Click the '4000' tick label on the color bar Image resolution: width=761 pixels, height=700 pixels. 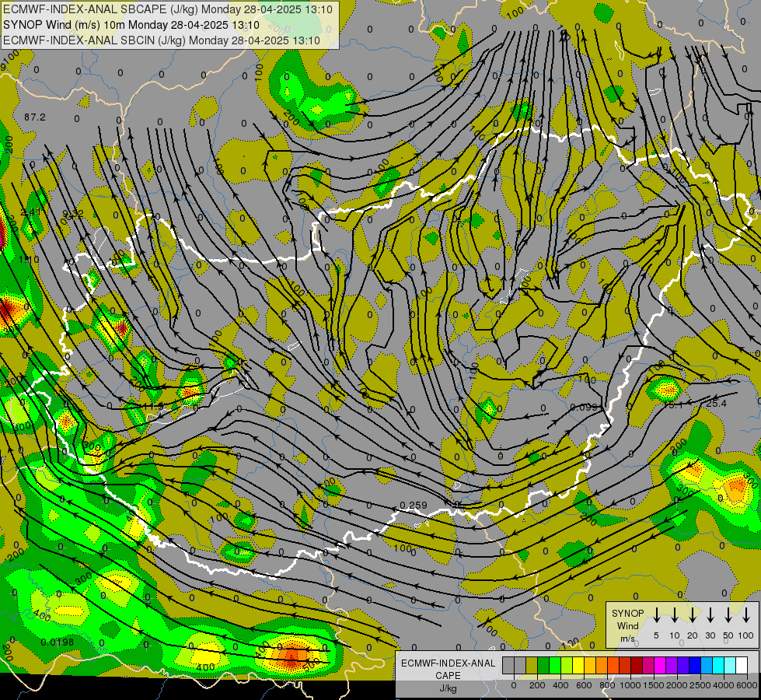tap(724, 685)
